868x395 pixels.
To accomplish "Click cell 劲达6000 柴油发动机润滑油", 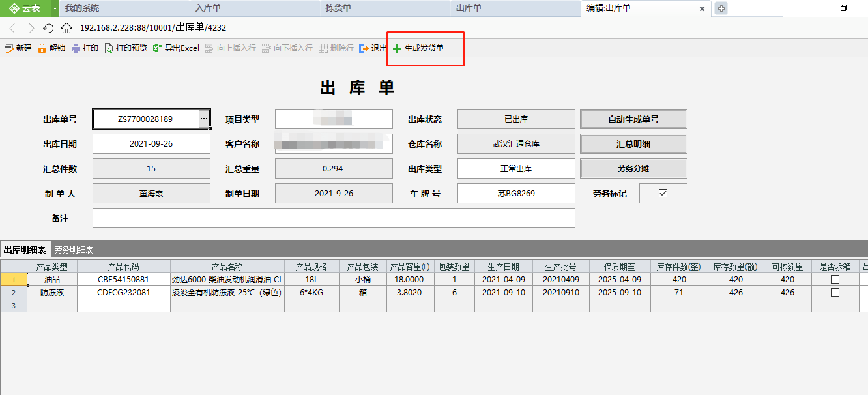I will (x=227, y=280).
